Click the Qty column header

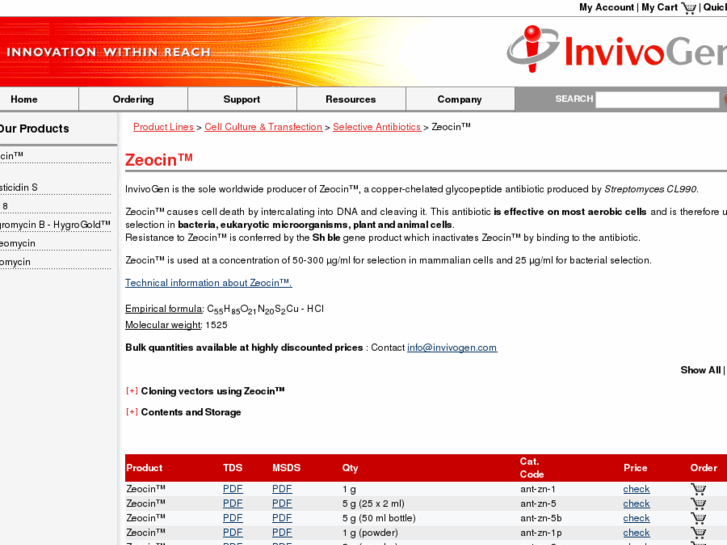350,468
